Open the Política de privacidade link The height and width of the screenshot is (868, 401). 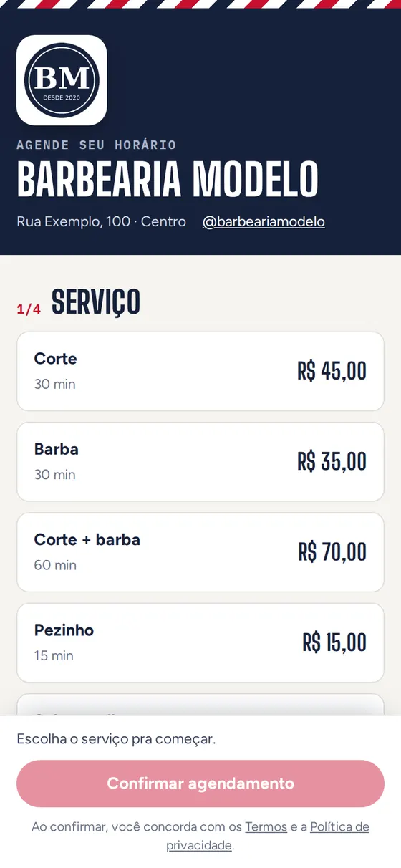click(x=268, y=836)
